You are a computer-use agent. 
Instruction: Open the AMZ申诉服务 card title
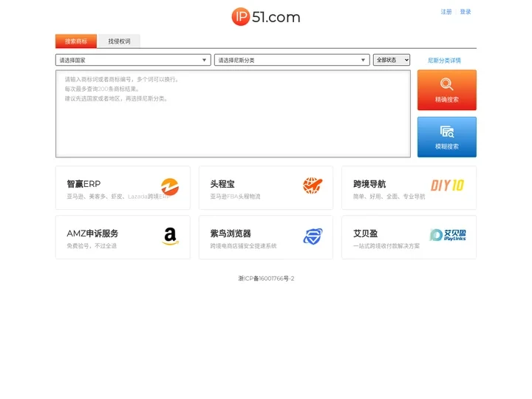tap(92, 233)
